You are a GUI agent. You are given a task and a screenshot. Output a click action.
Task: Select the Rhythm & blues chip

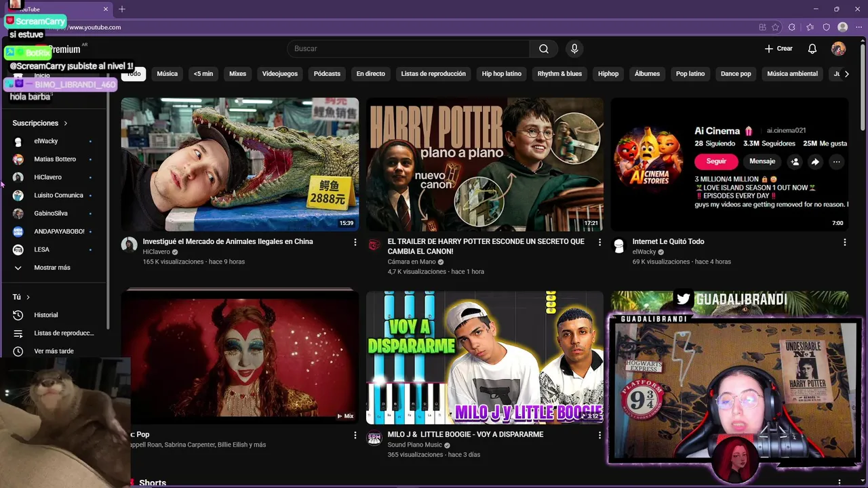(559, 74)
